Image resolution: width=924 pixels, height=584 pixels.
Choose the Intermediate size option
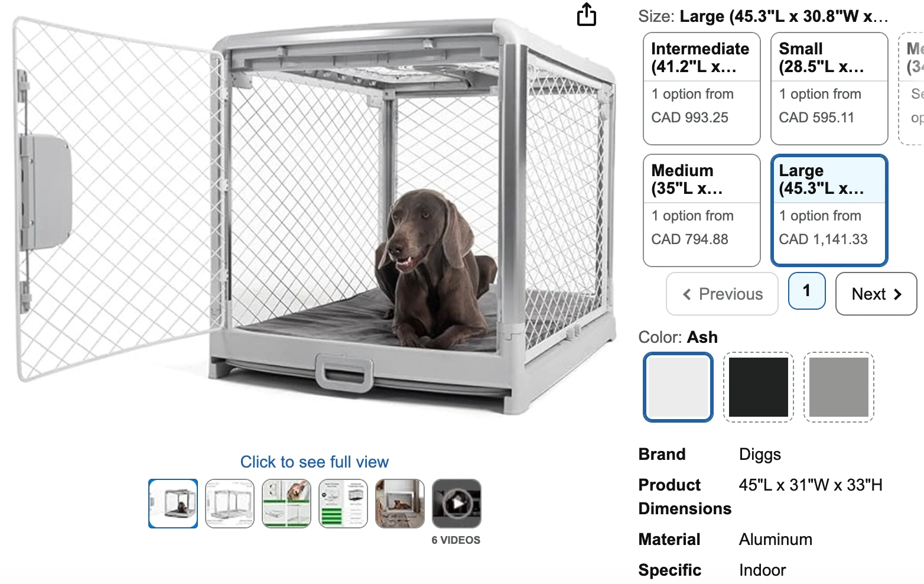point(702,89)
